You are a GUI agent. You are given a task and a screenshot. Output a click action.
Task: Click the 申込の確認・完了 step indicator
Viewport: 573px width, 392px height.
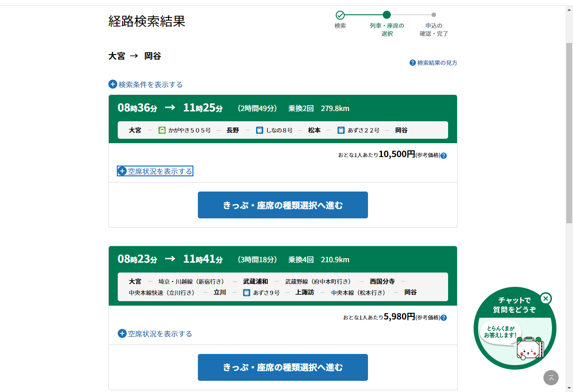click(x=433, y=15)
